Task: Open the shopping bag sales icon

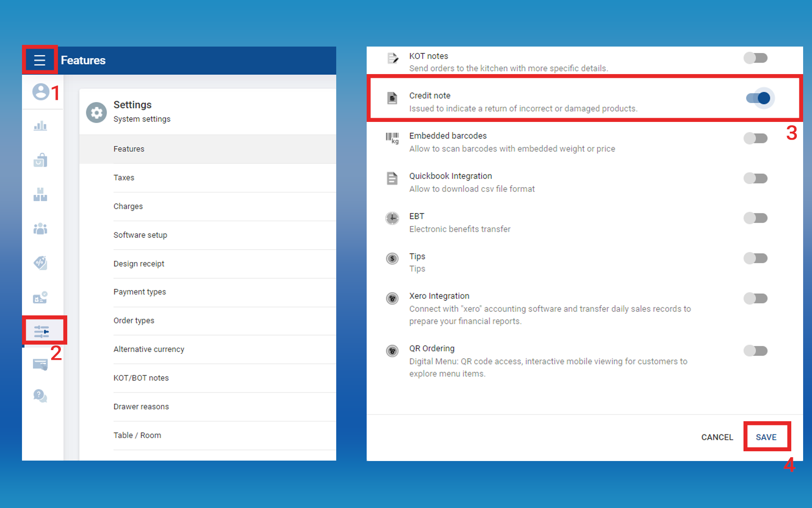Action: click(40, 160)
